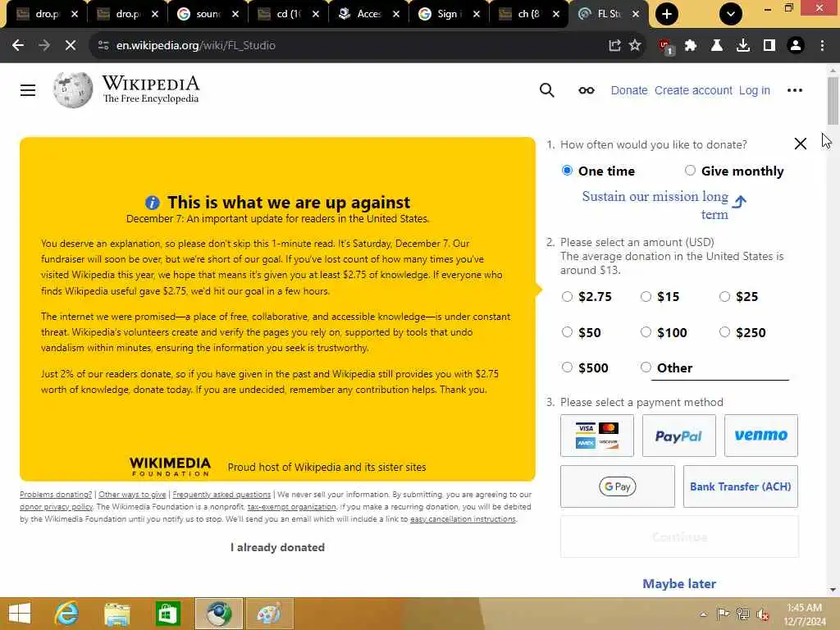
Task: Open the browser profile avatar
Action: pyautogui.click(x=796, y=46)
